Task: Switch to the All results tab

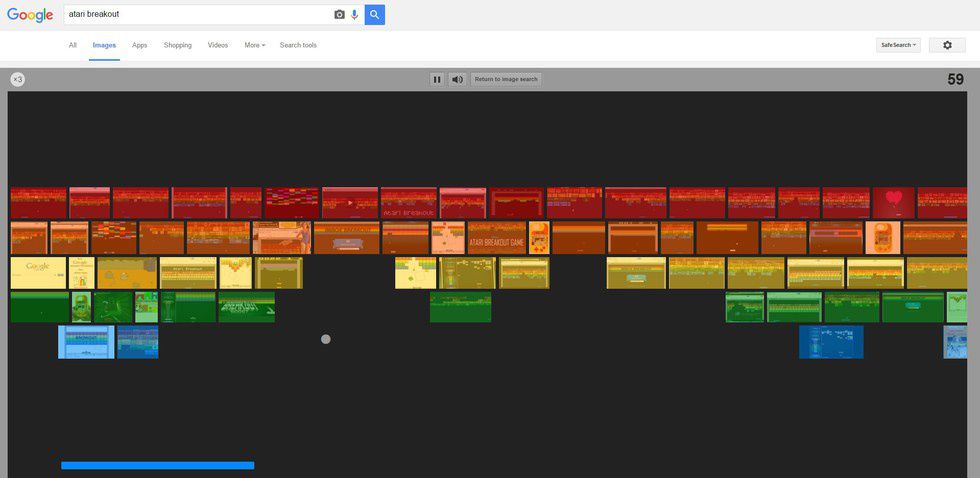Action: tap(73, 45)
